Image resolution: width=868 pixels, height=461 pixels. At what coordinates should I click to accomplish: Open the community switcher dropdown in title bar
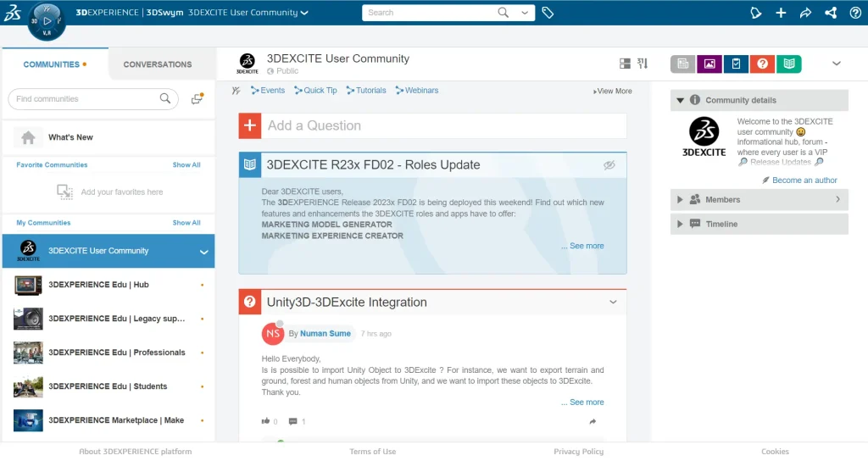click(x=304, y=13)
